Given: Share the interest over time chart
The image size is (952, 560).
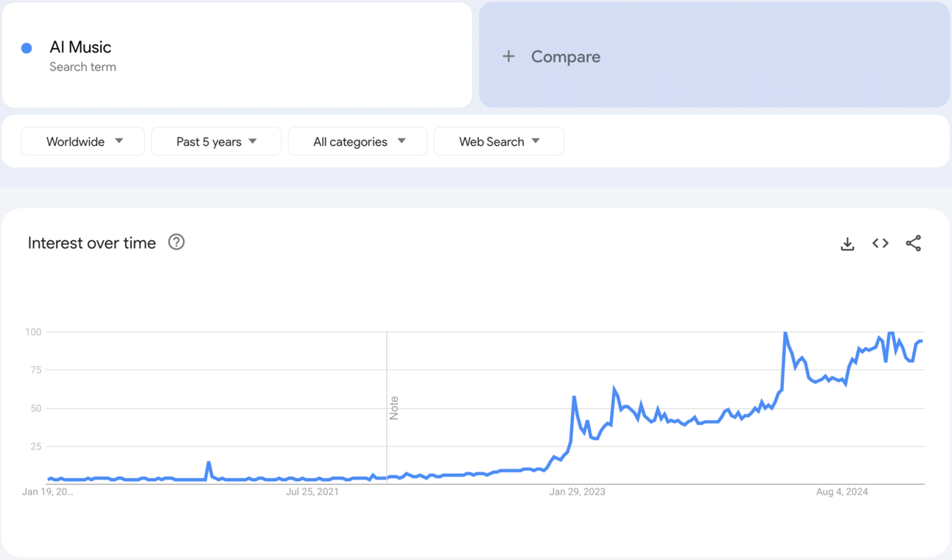Looking at the screenshot, I should [914, 243].
